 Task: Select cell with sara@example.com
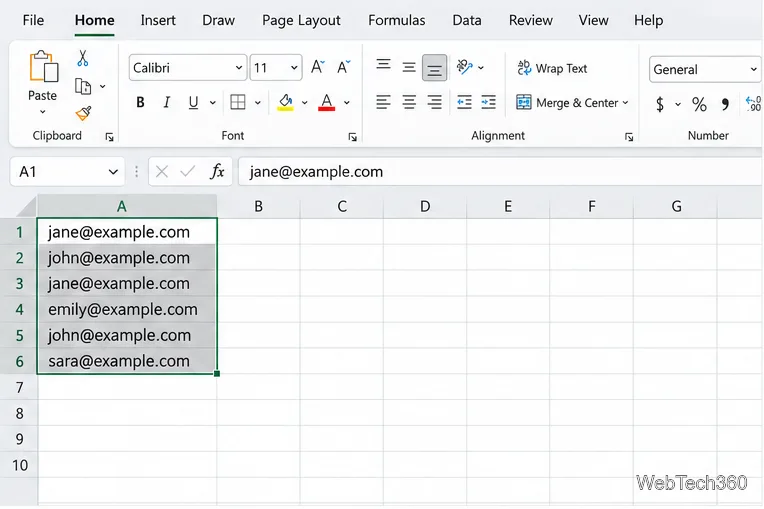click(x=127, y=361)
